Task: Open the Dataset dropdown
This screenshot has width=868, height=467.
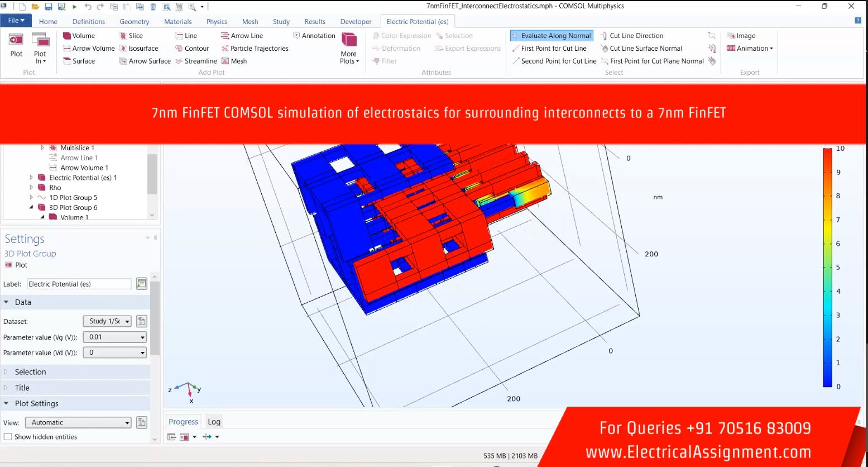Action: (107, 321)
